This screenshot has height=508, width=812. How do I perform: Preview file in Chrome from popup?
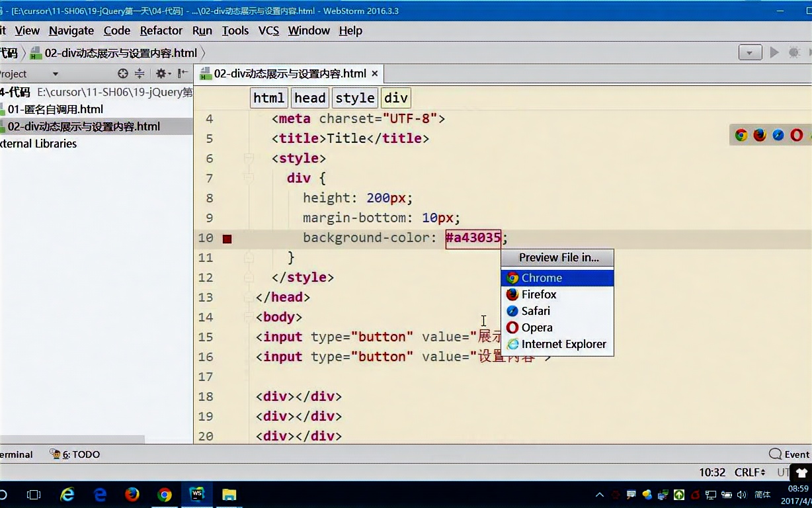[557, 278]
